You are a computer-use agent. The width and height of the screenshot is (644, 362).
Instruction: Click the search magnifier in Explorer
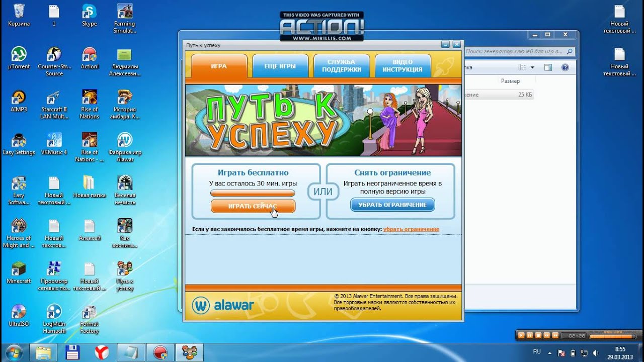570,51
